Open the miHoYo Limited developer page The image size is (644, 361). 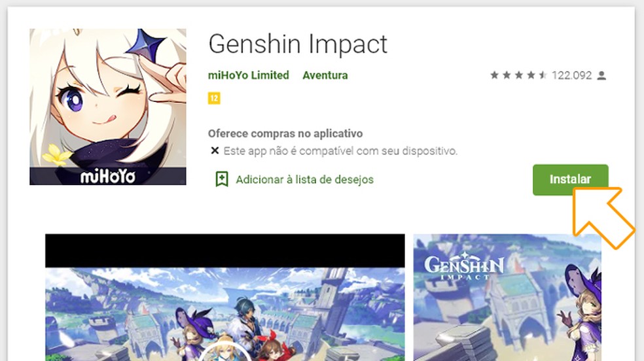point(249,75)
